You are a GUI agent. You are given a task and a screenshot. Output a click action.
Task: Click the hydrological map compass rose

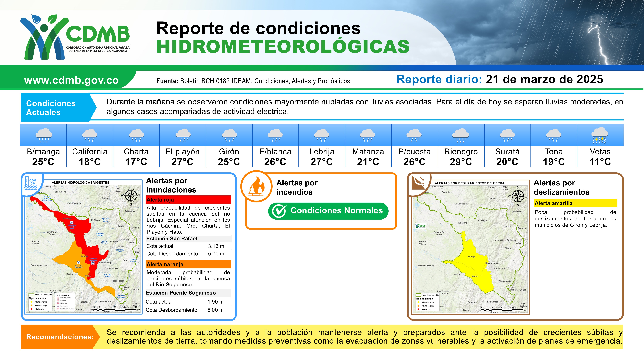131,196
